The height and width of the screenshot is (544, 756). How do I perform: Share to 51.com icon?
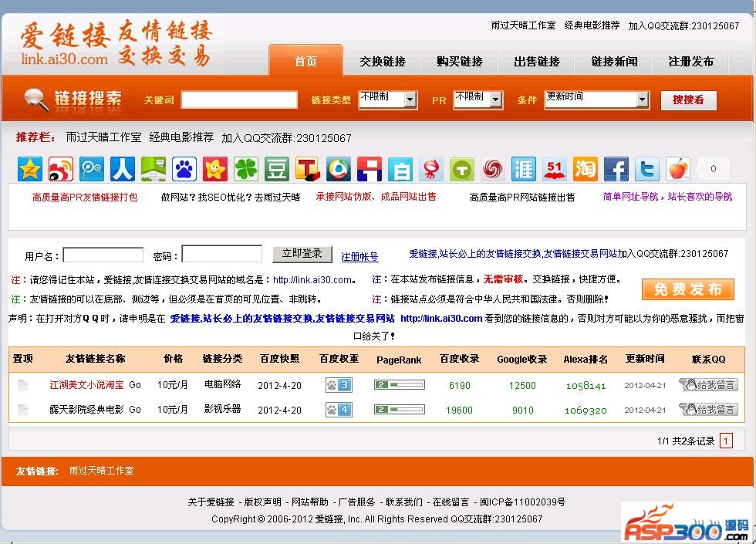(x=555, y=169)
